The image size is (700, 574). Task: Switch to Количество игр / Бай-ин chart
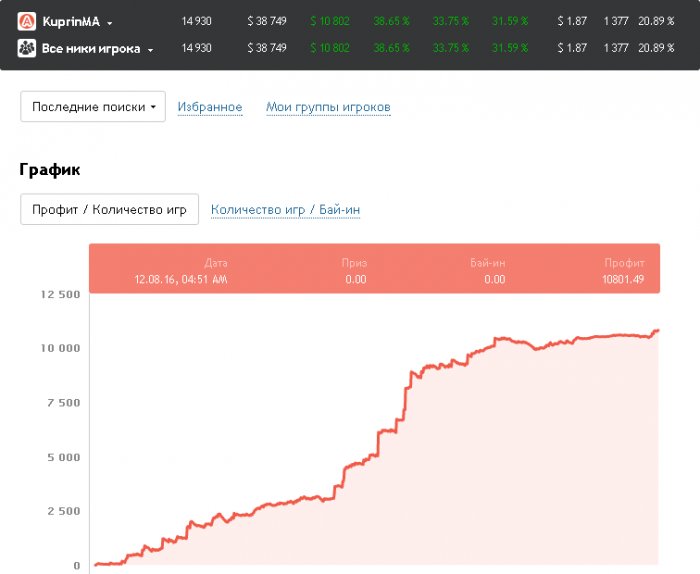pos(285,210)
